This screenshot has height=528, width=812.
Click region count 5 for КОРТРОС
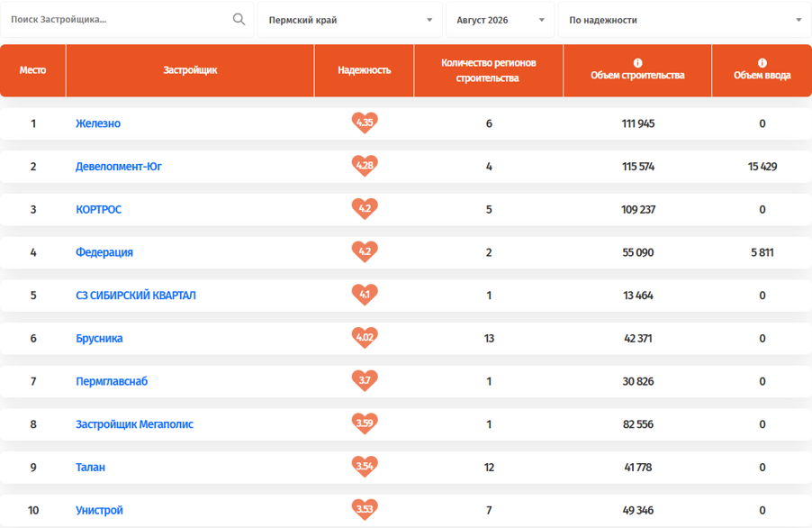coord(489,209)
